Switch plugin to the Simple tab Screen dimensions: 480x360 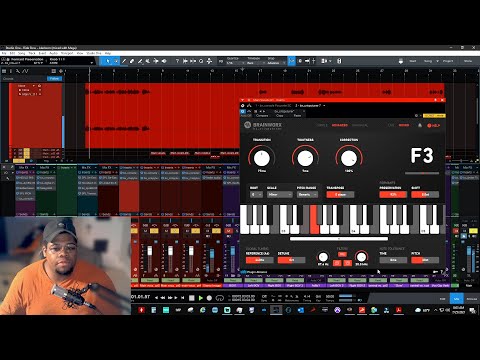[x=322, y=125]
